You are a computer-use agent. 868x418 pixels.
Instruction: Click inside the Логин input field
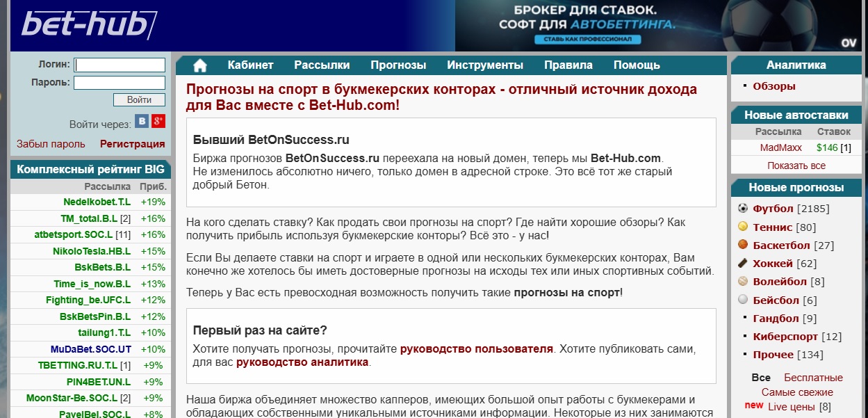(x=118, y=64)
